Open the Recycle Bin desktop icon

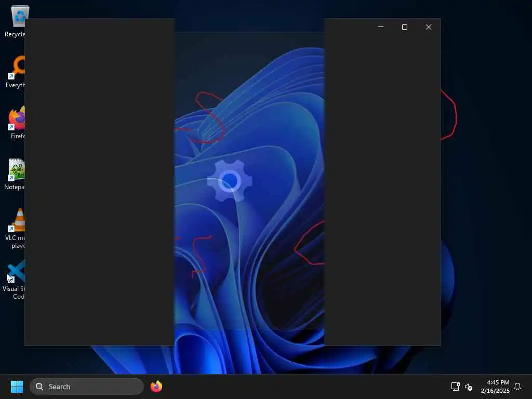[15, 21]
